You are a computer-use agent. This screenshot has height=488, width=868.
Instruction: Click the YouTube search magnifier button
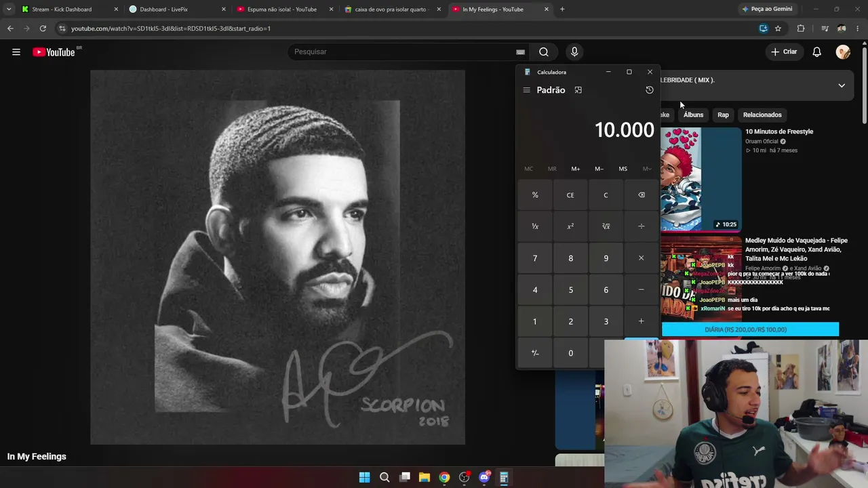pos(543,52)
